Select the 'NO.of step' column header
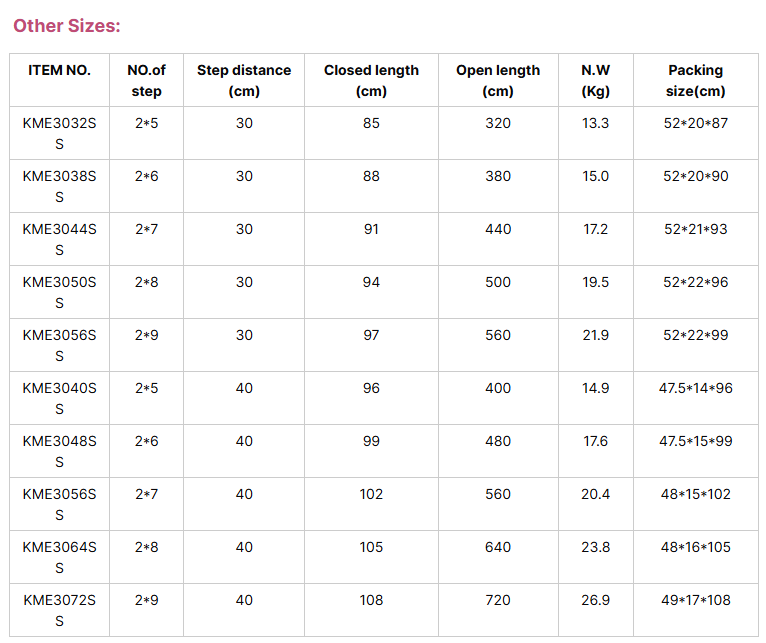The image size is (766, 643). click(x=146, y=80)
